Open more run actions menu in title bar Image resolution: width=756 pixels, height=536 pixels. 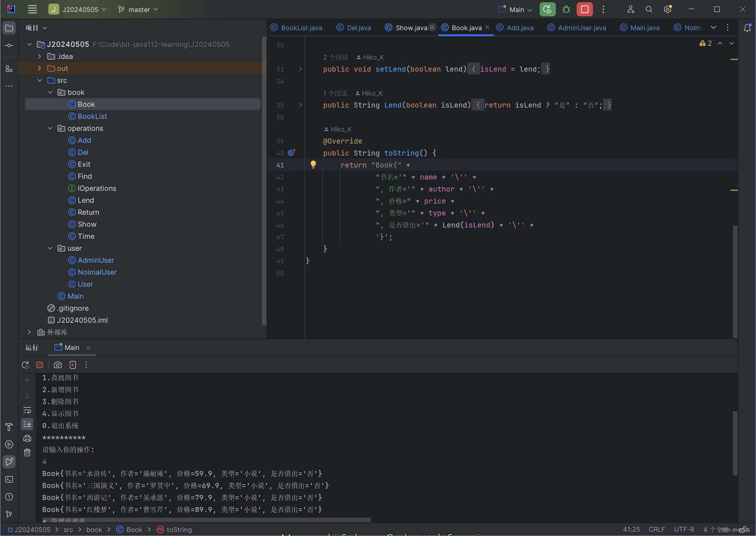coord(603,9)
